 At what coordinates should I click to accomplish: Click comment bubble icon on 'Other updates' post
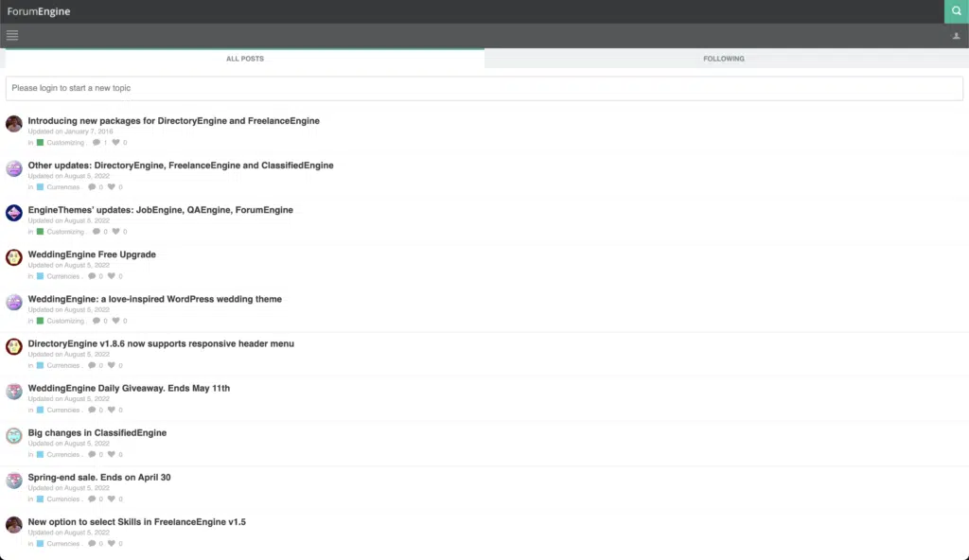[x=92, y=186]
